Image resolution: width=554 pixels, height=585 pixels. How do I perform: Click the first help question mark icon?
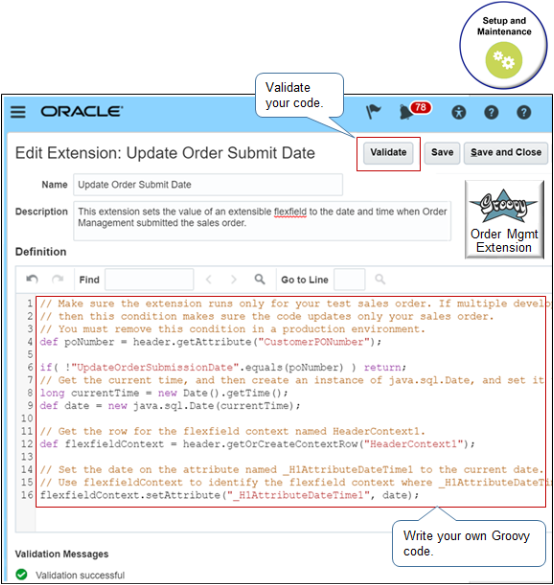[x=491, y=112]
